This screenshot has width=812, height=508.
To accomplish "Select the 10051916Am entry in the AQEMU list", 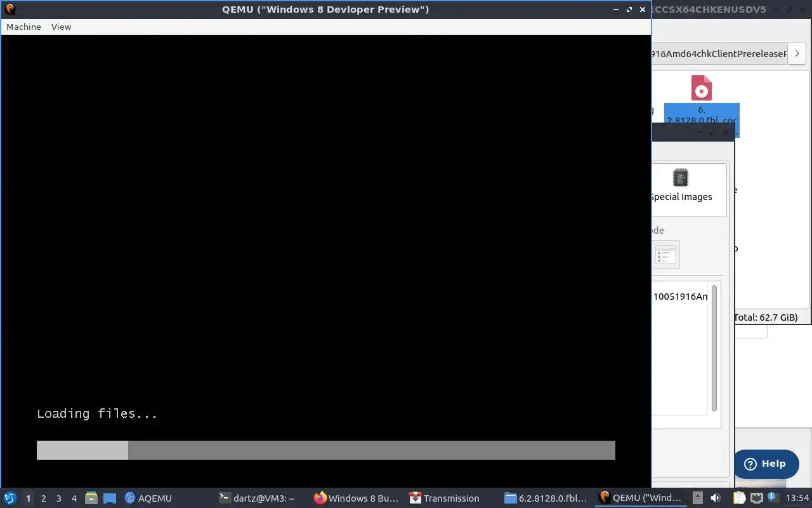I will pyautogui.click(x=680, y=297).
